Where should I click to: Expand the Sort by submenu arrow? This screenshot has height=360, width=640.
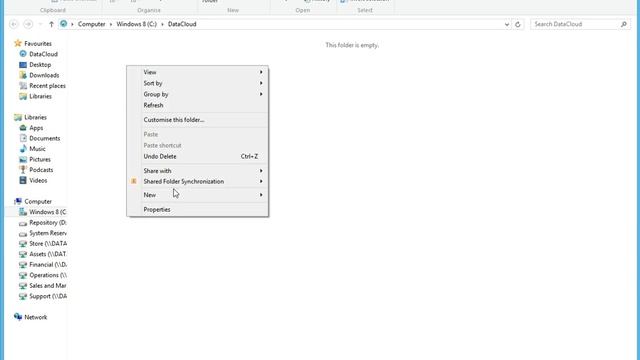261,83
